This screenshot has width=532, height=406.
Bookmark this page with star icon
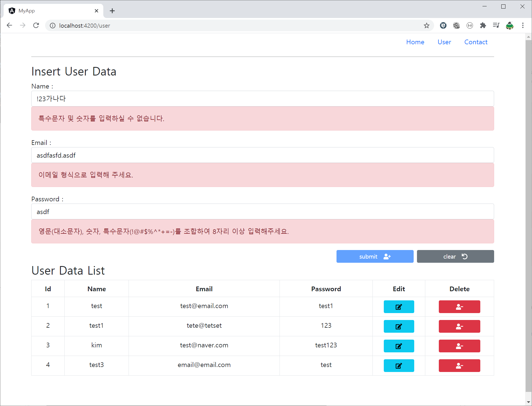tap(426, 26)
